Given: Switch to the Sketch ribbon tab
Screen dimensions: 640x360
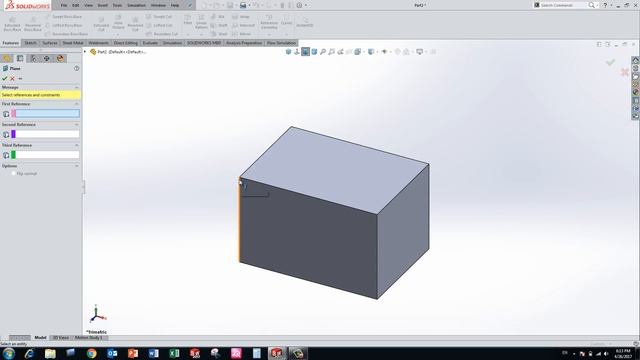Looking at the screenshot, I should point(30,43).
